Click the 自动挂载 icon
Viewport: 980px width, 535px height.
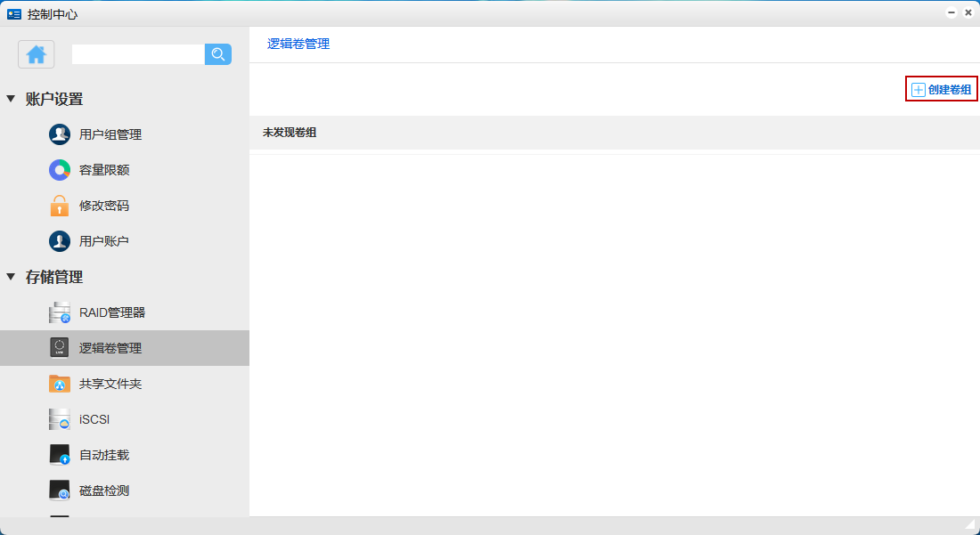coord(60,455)
